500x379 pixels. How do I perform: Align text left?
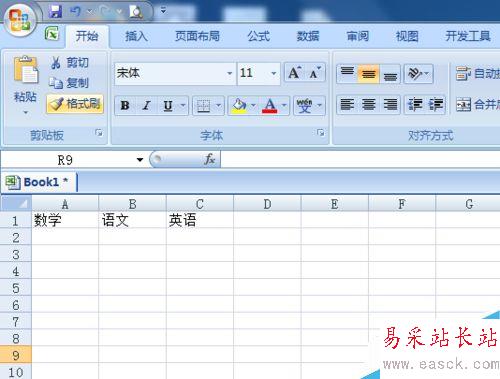(347, 105)
